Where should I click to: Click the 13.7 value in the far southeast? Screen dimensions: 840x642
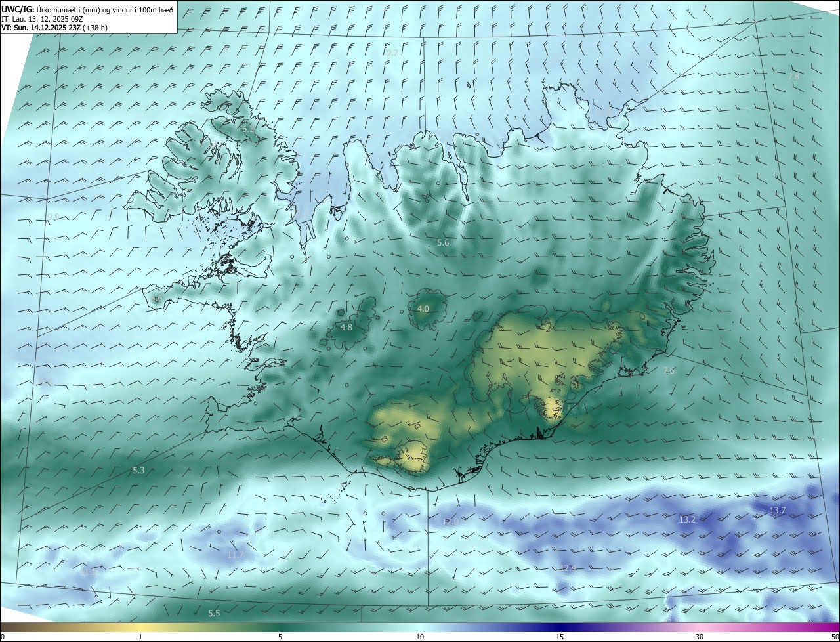(x=778, y=510)
